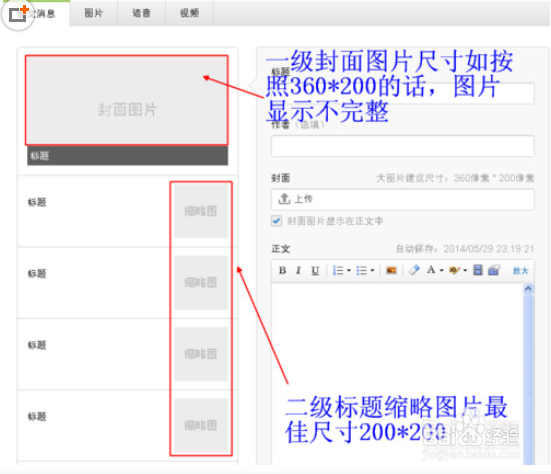This screenshot has width=551, height=474.
Task: Click the background highlight color icon
Action: pyautogui.click(x=454, y=270)
